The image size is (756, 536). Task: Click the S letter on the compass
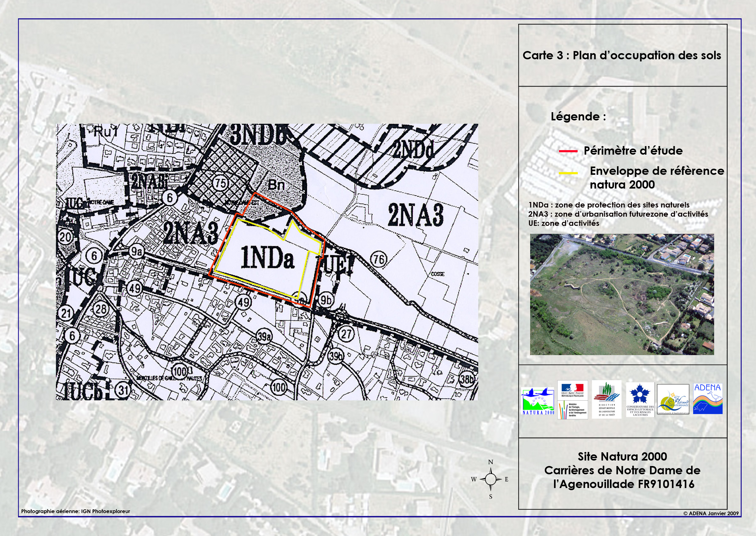pos(491,497)
